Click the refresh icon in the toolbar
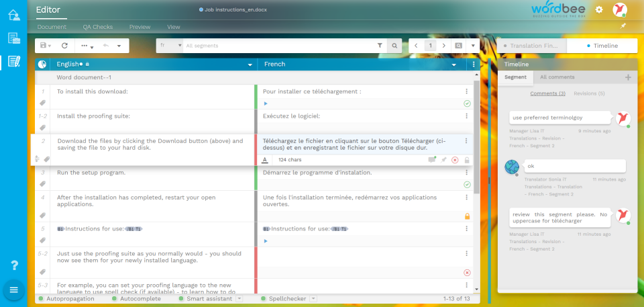 64,46
